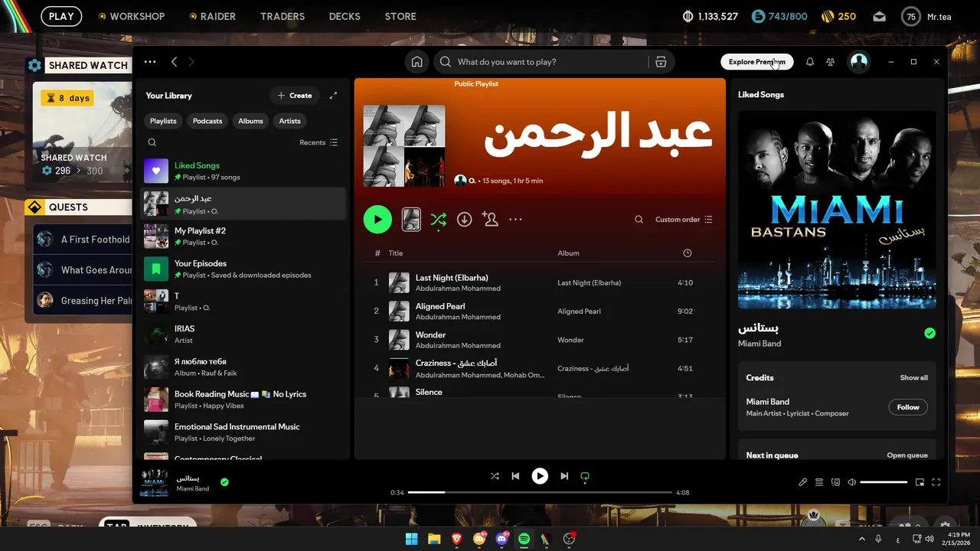Filter library by Playlists
980x551 pixels.
163,121
